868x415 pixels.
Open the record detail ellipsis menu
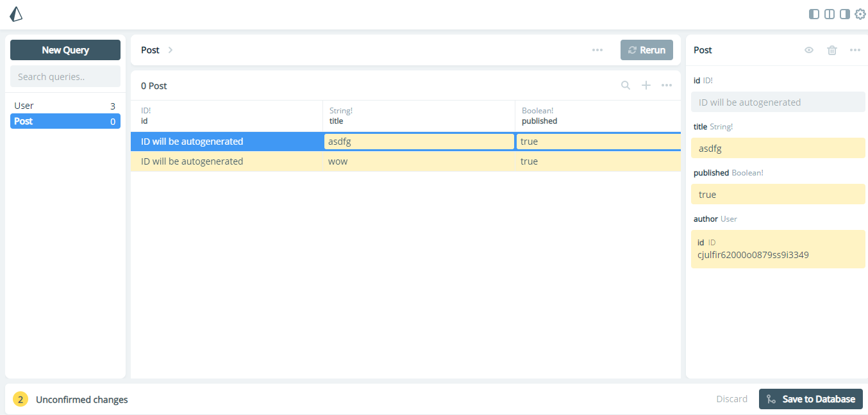(x=855, y=50)
